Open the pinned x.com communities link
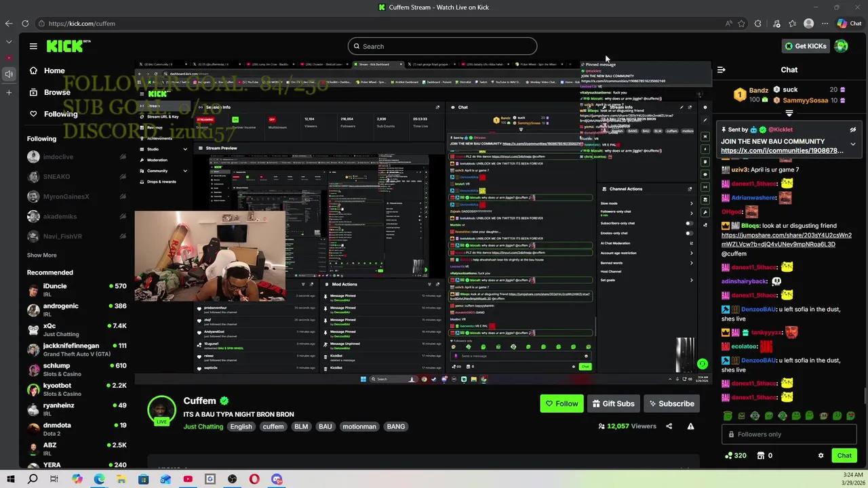The image size is (868, 488). (x=782, y=150)
